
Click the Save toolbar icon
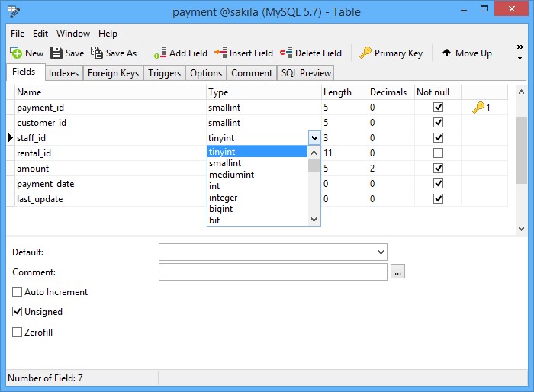[x=56, y=53]
